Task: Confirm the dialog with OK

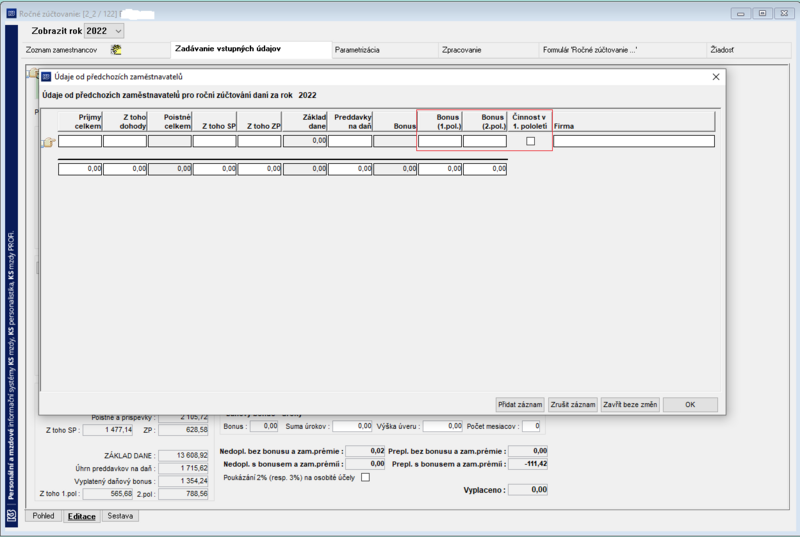Action: click(x=690, y=404)
